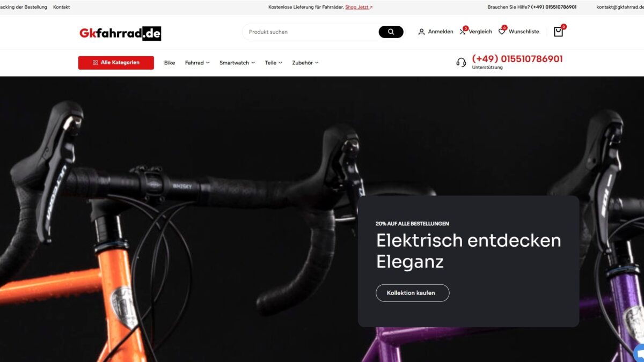
Task: Expand the Teile dropdown menu
Action: coord(274,63)
